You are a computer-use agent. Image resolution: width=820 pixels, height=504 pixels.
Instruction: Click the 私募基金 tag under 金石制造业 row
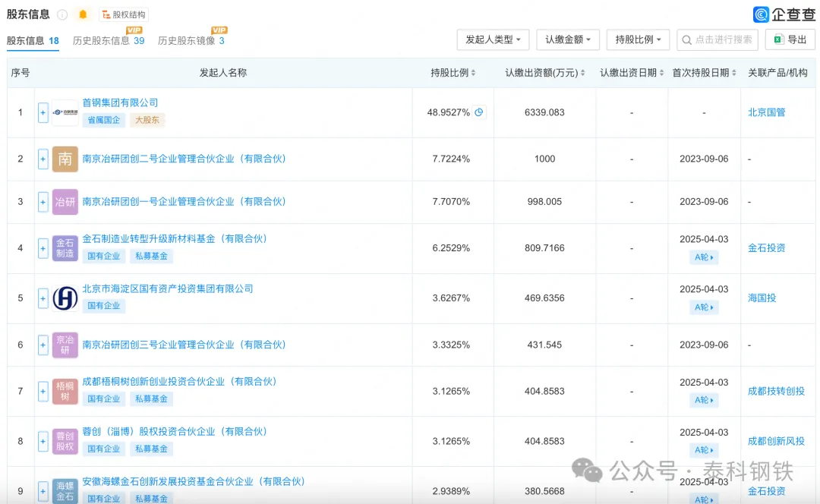(152, 257)
